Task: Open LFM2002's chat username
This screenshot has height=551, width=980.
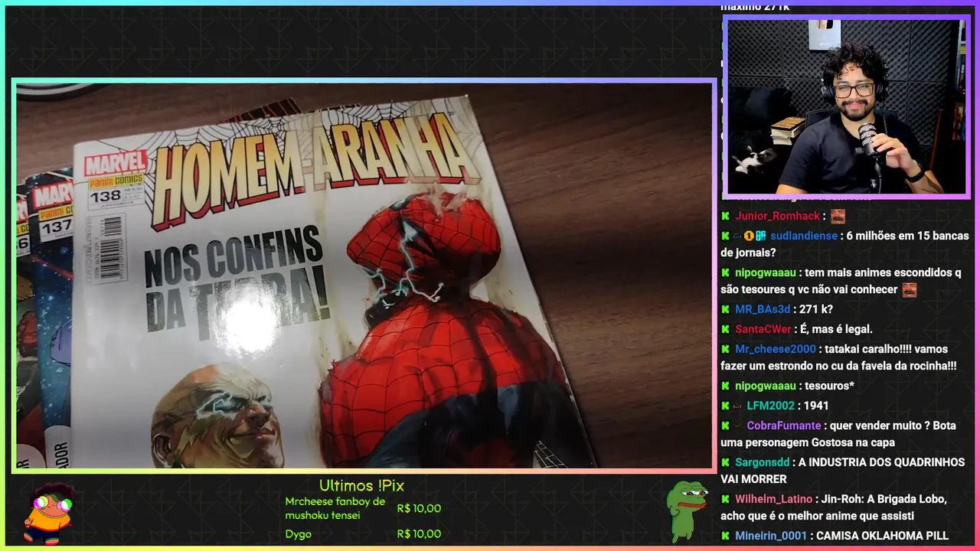Action: (772, 406)
